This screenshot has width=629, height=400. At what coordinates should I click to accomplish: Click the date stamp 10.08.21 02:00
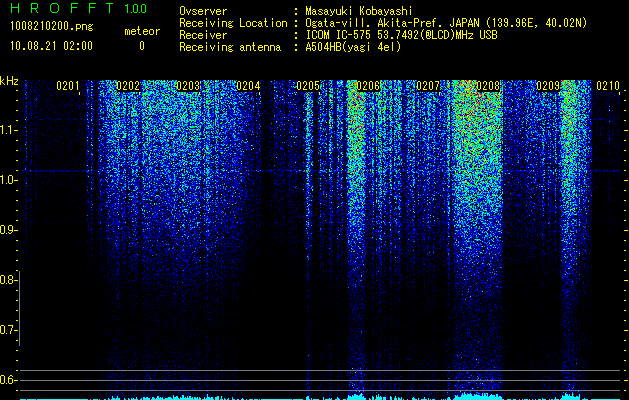click(x=51, y=46)
